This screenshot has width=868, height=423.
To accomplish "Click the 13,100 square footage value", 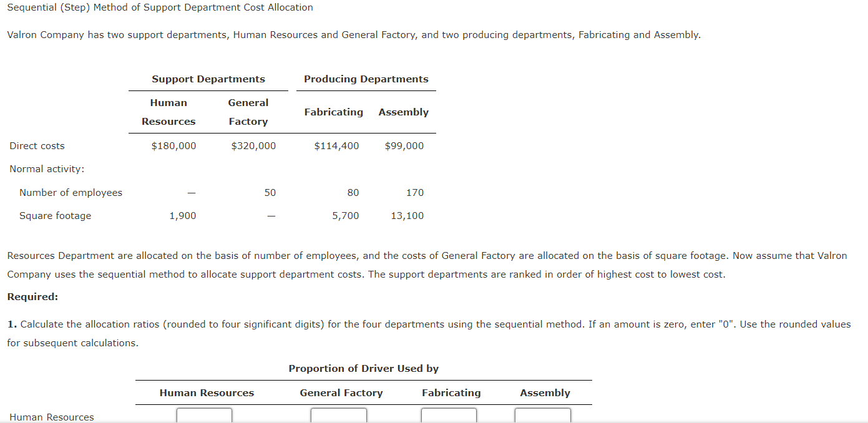I will click(407, 216).
